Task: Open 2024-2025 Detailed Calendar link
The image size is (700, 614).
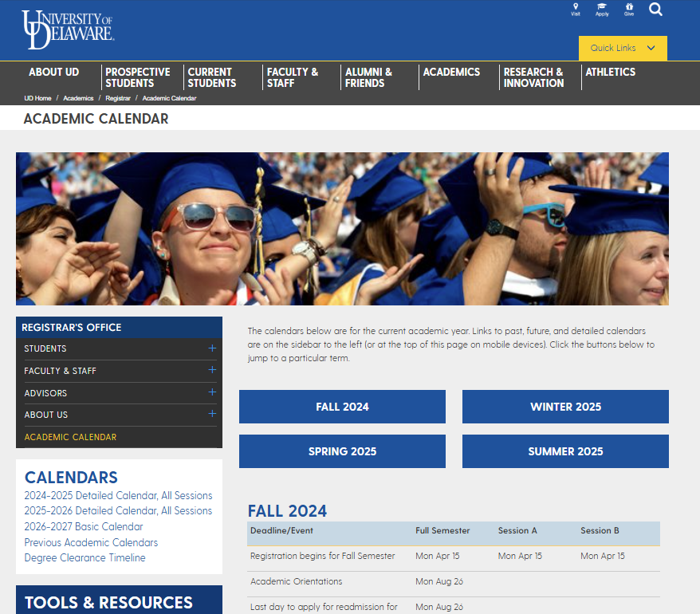Action: [118, 495]
